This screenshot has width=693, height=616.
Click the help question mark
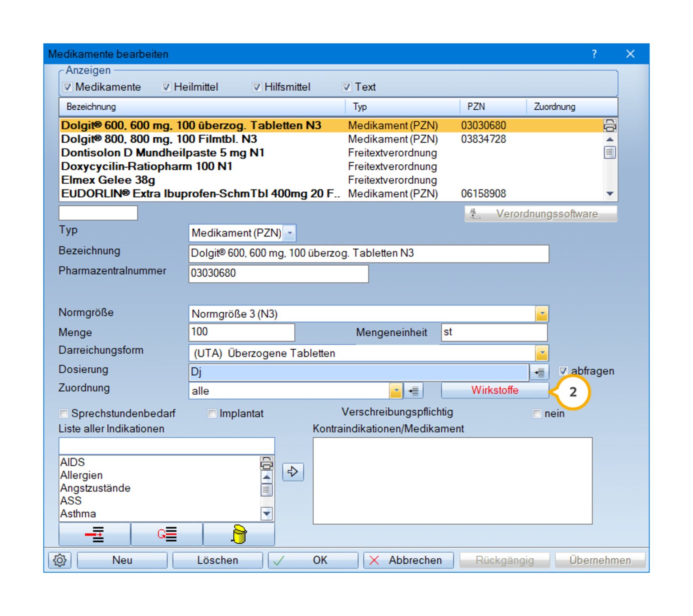pos(594,54)
